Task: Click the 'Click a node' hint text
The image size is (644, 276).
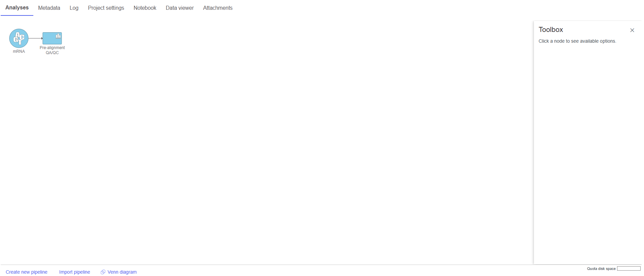Action: pos(577,41)
